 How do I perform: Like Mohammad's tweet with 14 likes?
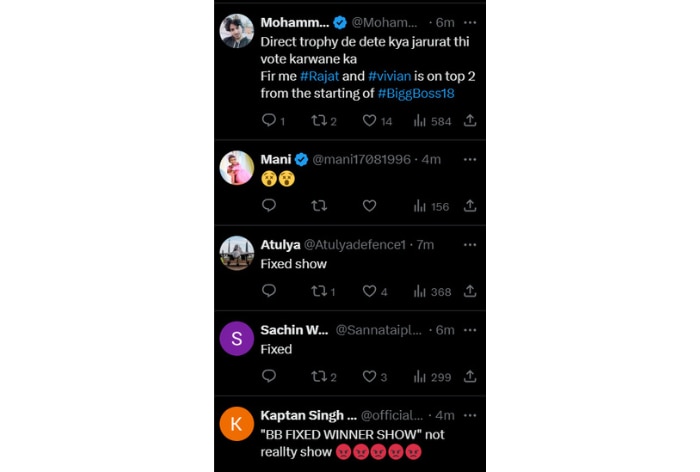(369, 121)
